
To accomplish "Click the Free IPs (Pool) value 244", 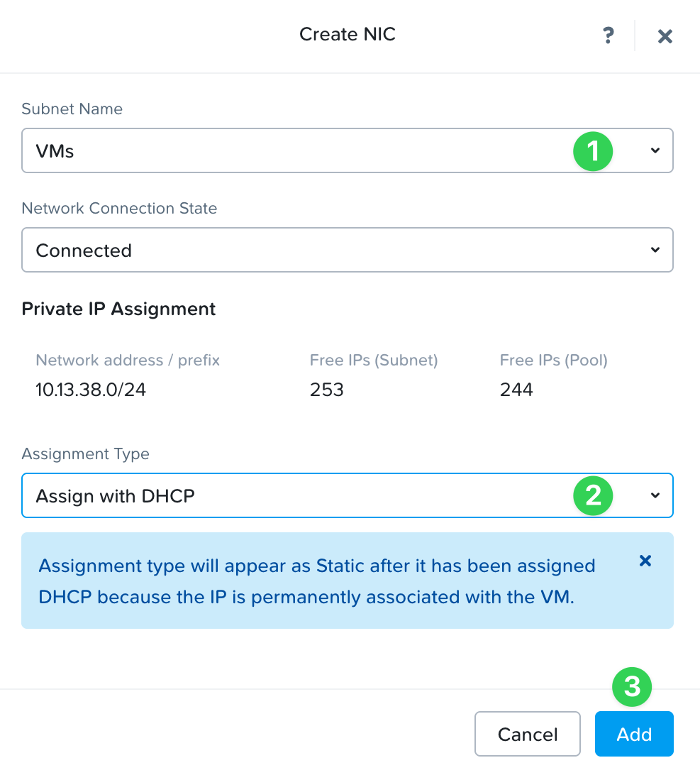I will coord(516,390).
